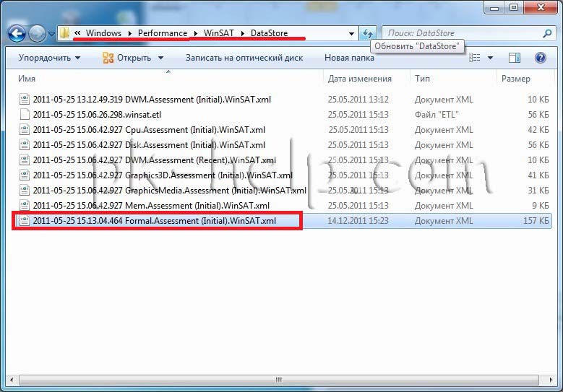Image resolution: width=563 pixels, height=392 pixels.
Task: Select Graphics3D.Assessment (Initial).WinSAT.xml
Action: pos(163,175)
